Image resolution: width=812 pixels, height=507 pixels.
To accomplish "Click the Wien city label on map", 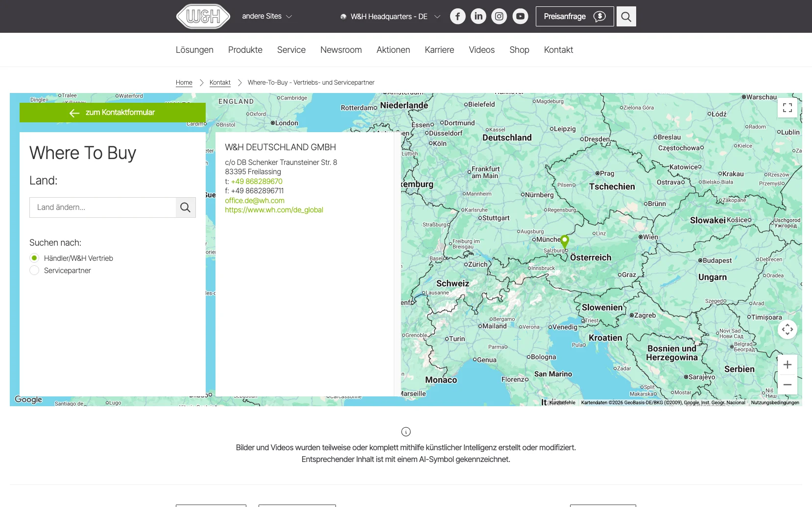I will coord(650,237).
